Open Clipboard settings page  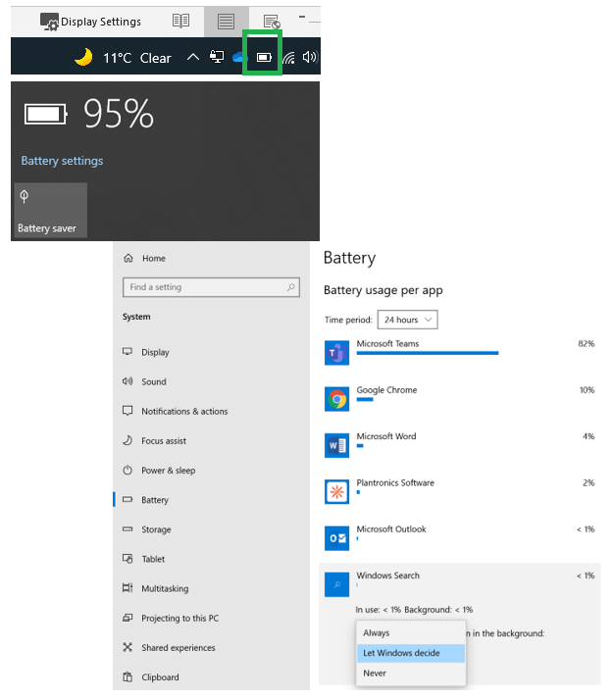(211, 676)
